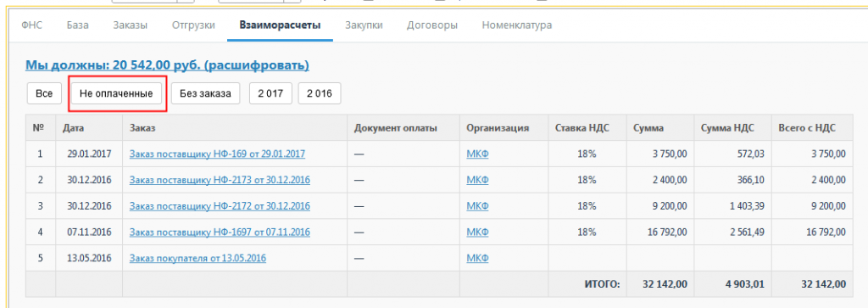Go to the Заказы tab
Image resolution: width=868 pixels, height=308 pixels.
[x=130, y=25]
